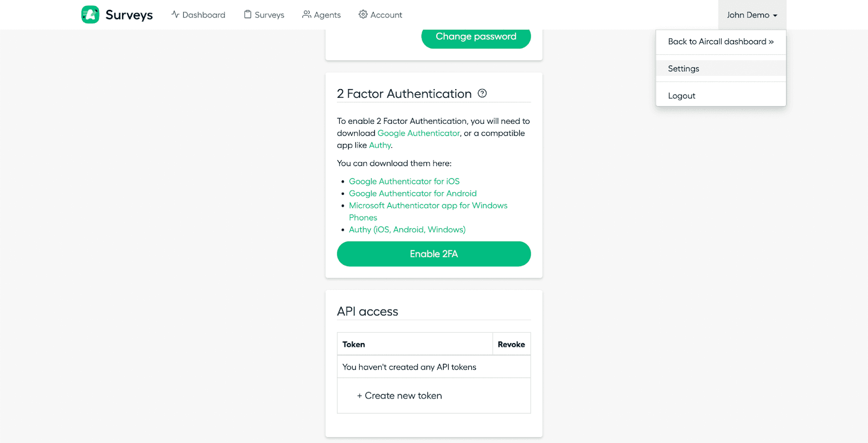Click the Surveys brand title text
Image resolution: width=868 pixels, height=443 pixels.
tap(129, 15)
